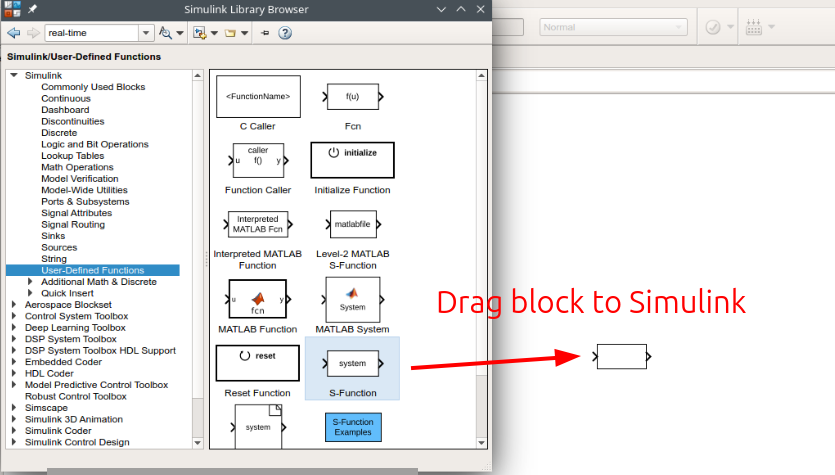Select the Math Operations library
This screenshot has height=475, width=835.
click(x=77, y=167)
